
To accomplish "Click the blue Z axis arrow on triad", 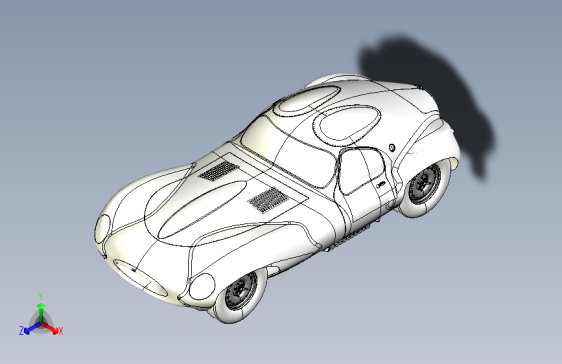I will (x=33, y=328).
